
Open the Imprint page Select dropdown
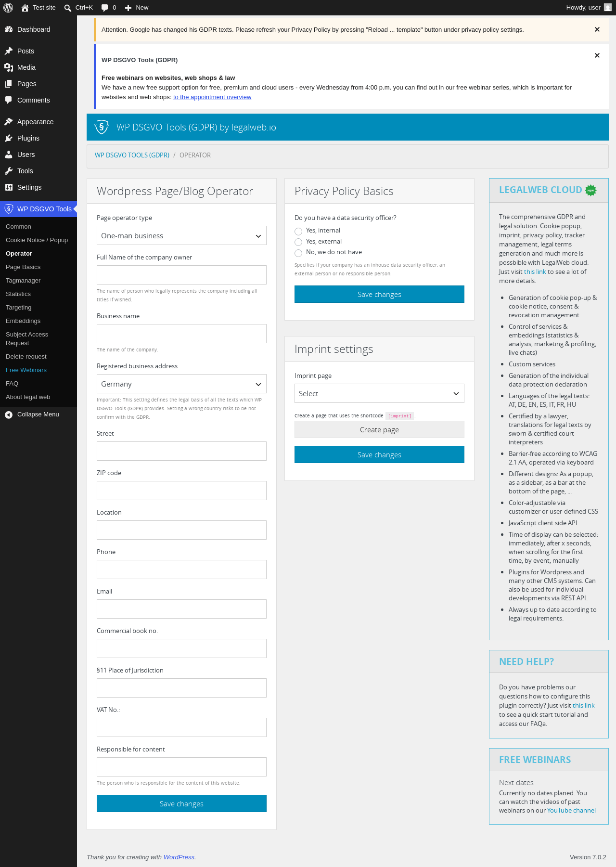click(x=379, y=393)
